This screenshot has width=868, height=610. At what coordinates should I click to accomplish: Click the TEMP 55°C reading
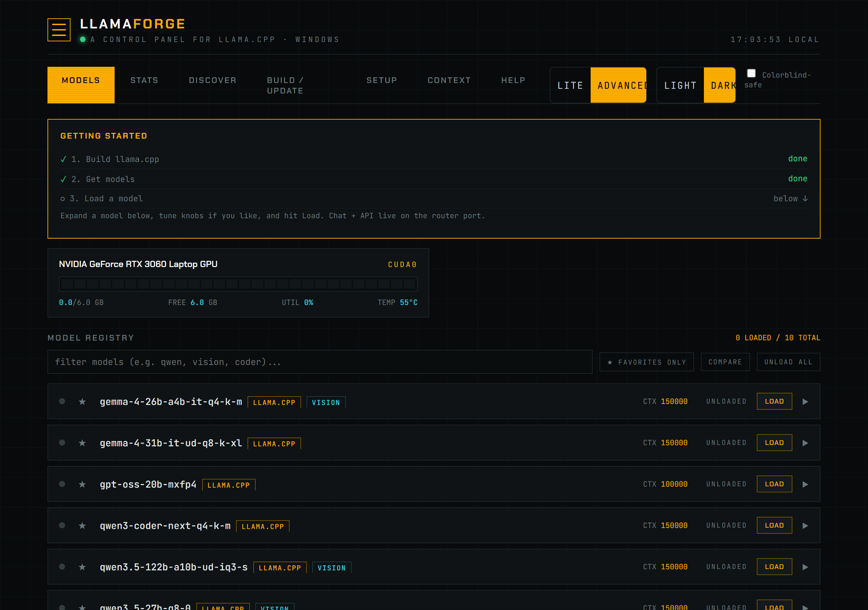point(397,302)
